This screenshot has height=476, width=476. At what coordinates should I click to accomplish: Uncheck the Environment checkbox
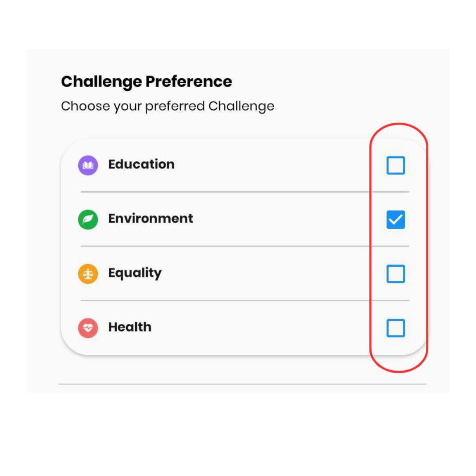pos(395,219)
